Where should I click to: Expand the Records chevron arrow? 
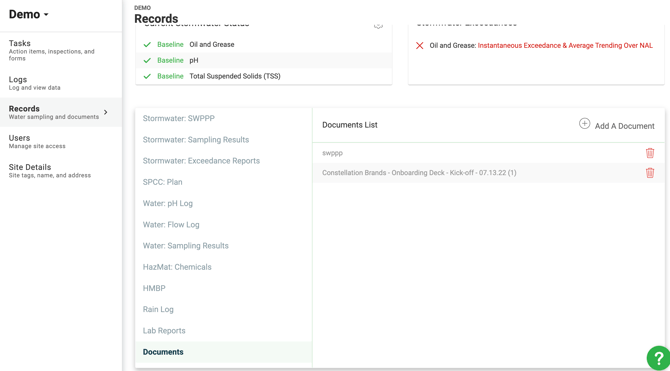click(106, 112)
